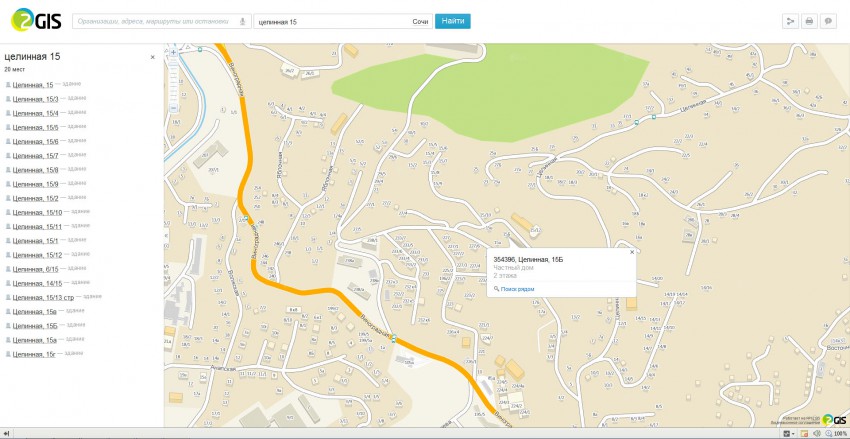Click the map zoom level slider
850x439 pixels.
click(x=174, y=79)
